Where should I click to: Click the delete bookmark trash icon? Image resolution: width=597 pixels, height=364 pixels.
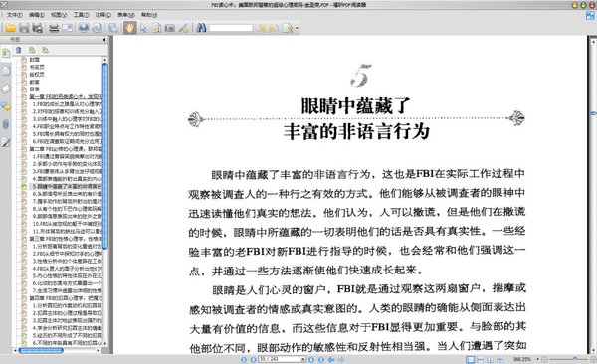pyautogui.click(x=18, y=50)
